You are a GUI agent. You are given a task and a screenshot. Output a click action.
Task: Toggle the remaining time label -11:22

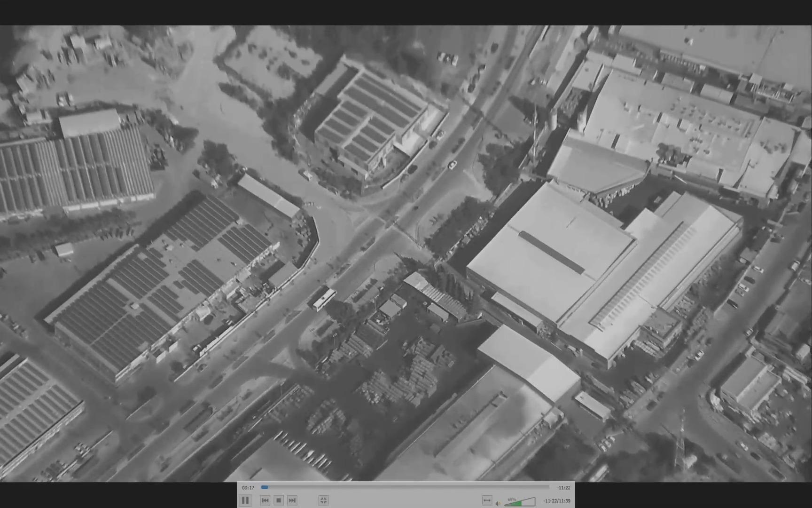563,488
